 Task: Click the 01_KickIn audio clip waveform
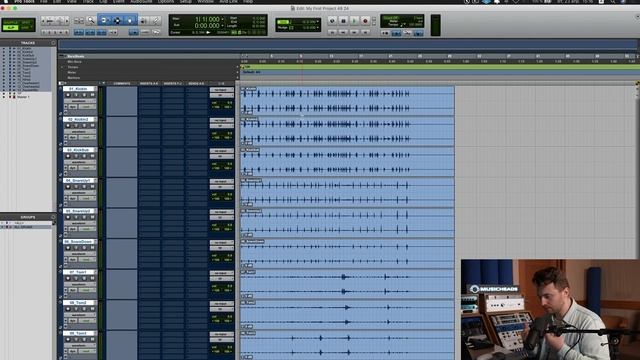point(347,101)
